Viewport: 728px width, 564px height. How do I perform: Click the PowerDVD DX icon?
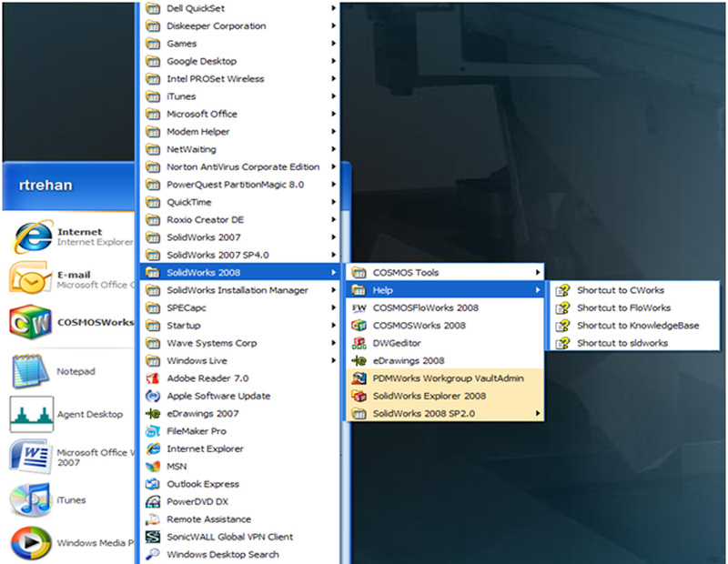(153, 502)
